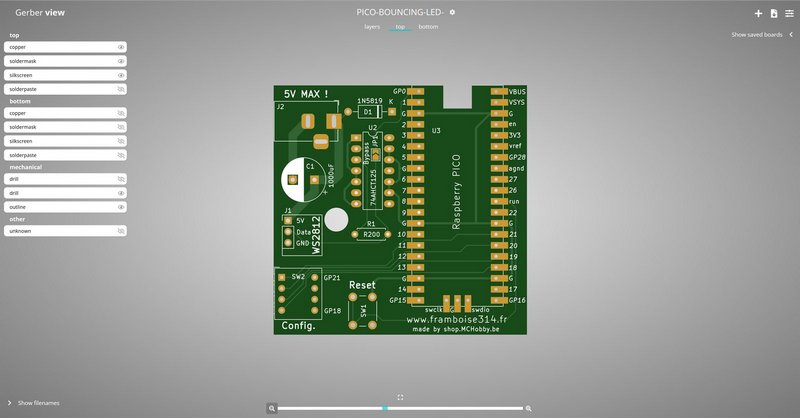Click the gear icon next to board name
Viewport: 800px width, 418px height.
(x=452, y=12)
